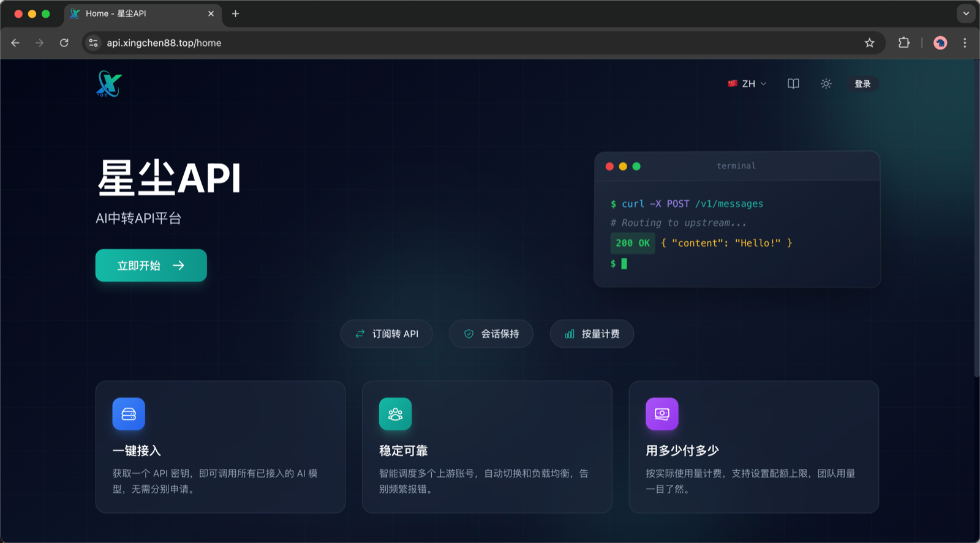Image resolution: width=980 pixels, height=543 pixels.
Task: Open the tab search dropdown arrow
Action: [x=966, y=13]
